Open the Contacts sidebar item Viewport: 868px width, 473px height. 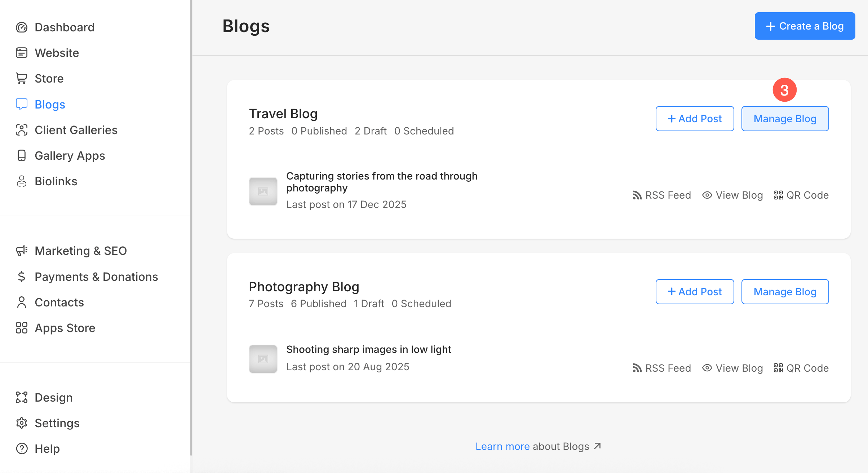pos(59,302)
